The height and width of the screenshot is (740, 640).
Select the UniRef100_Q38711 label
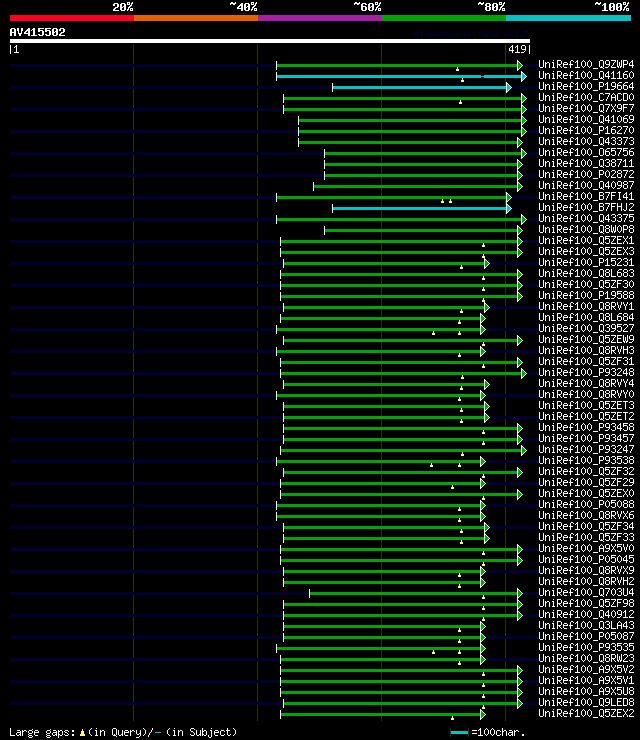point(586,163)
